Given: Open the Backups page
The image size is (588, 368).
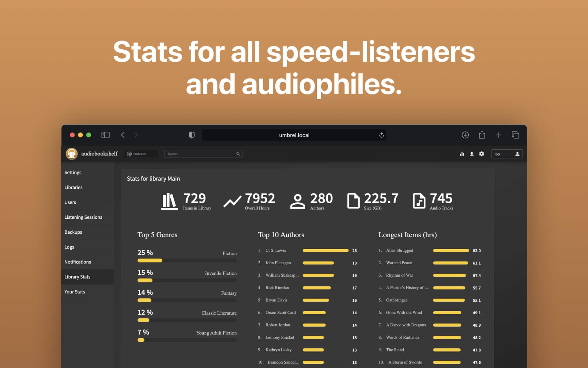Looking at the screenshot, I should click(x=73, y=232).
